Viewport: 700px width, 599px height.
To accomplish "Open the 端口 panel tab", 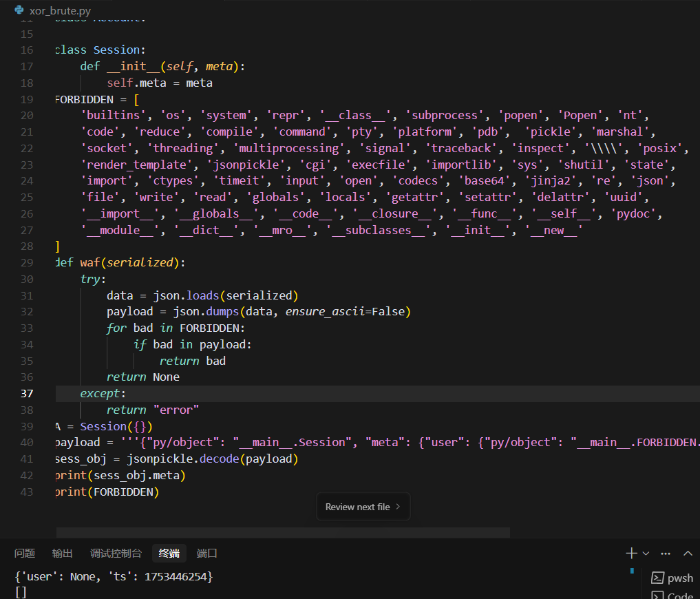I will 206,554.
